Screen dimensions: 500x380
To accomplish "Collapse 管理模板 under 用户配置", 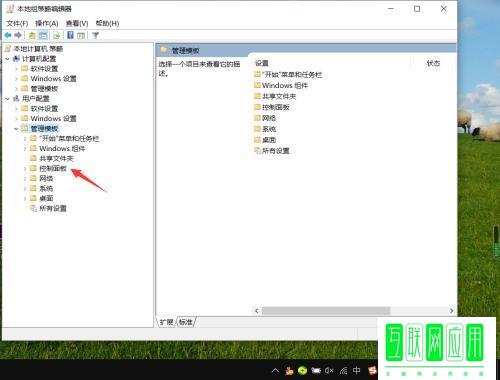I will point(16,129).
